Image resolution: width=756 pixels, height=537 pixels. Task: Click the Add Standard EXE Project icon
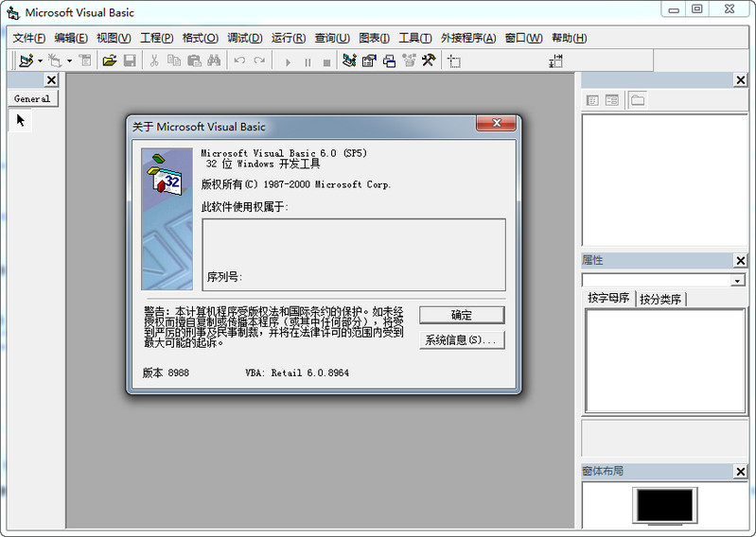[x=26, y=61]
